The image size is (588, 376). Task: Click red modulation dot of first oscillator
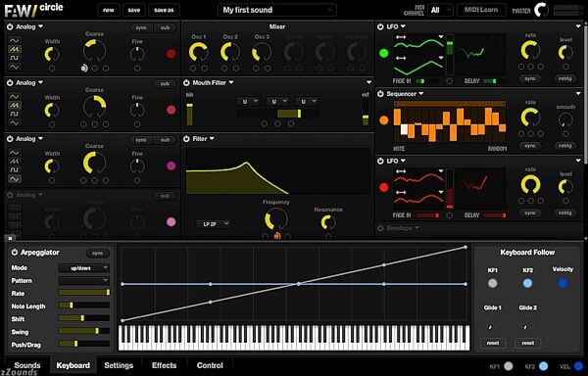click(171, 54)
